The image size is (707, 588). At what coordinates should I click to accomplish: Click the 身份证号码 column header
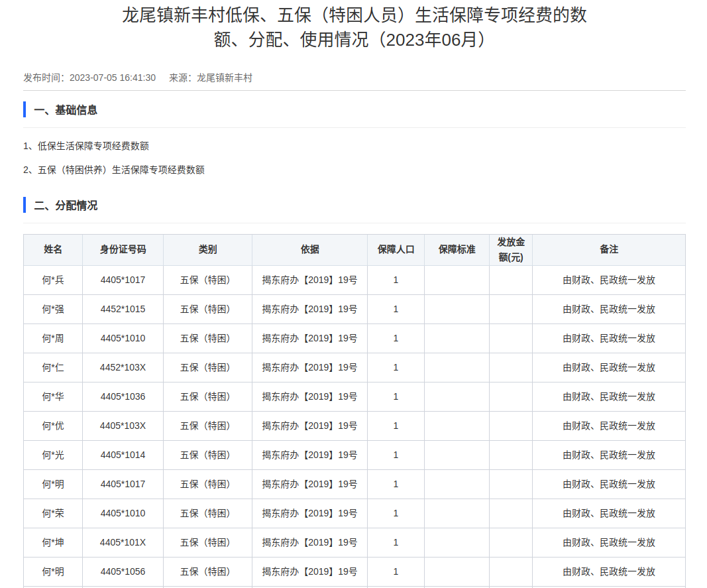[123, 249]
